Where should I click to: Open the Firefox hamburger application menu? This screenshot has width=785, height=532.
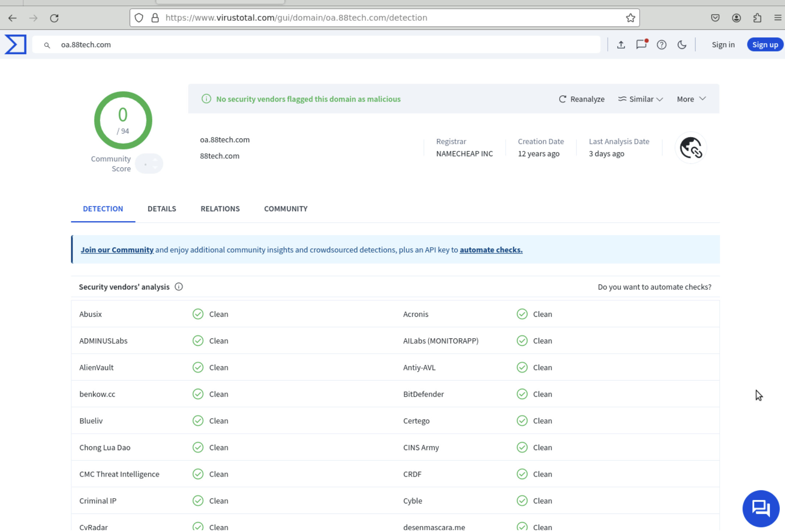777,18
